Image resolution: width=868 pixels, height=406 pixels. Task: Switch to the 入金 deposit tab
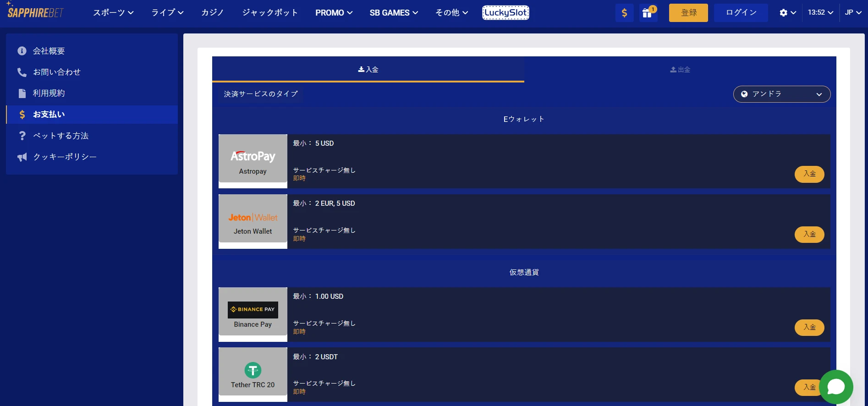(x=368, y=70)
